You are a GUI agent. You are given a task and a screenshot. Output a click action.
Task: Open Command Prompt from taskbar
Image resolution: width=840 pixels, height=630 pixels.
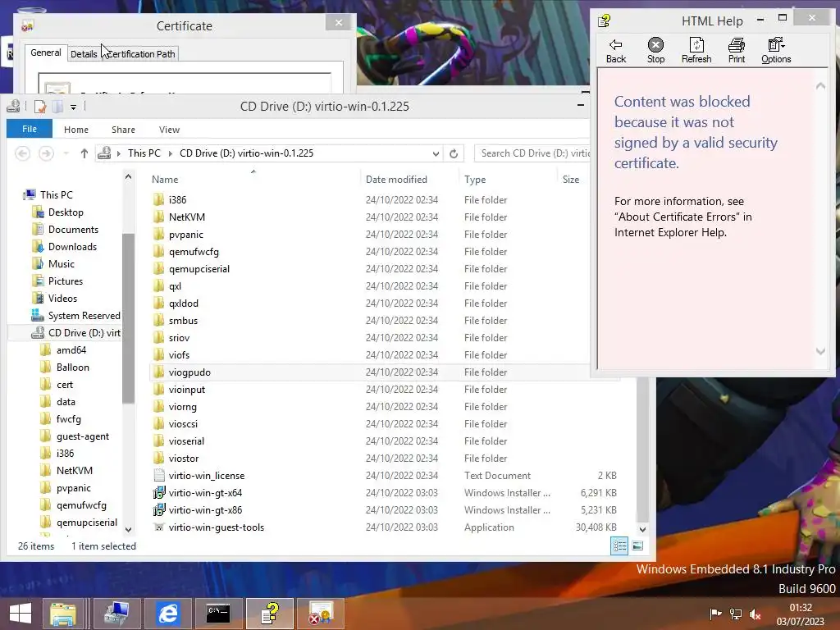coord(218,614)
